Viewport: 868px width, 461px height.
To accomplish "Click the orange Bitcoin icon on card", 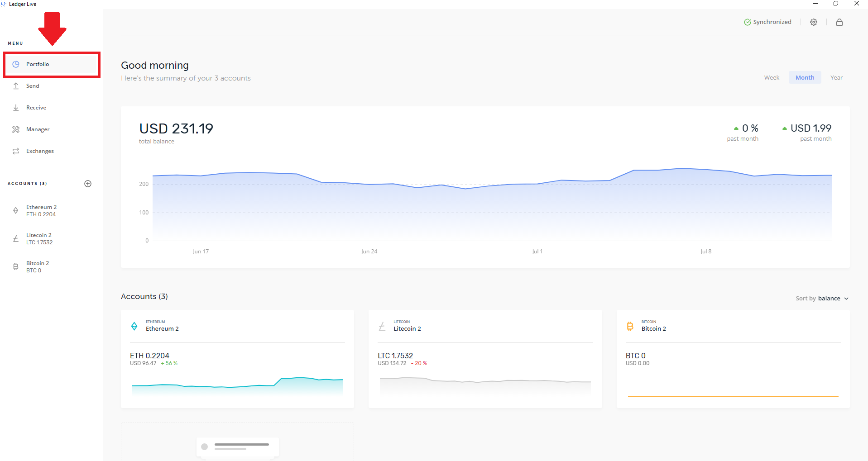I will click(x=630, y=326).
